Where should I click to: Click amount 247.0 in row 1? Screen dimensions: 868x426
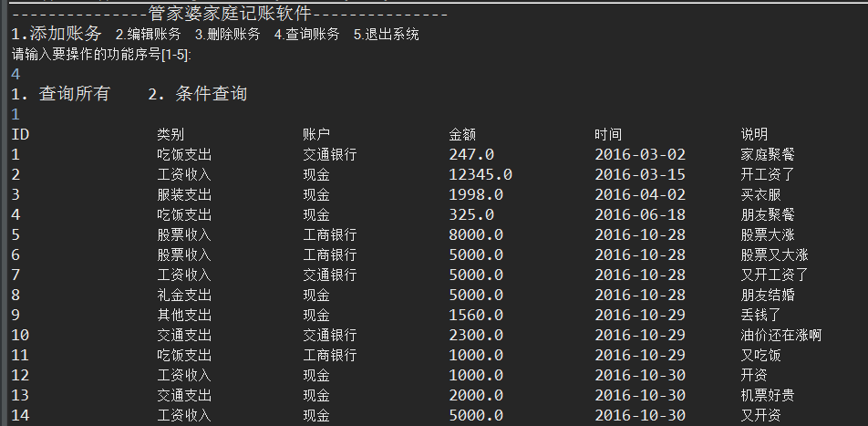(471, 154)
